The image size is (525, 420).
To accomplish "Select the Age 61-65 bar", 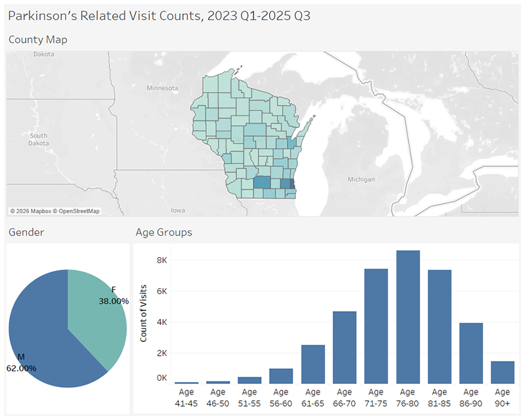I will click(313, 364).
